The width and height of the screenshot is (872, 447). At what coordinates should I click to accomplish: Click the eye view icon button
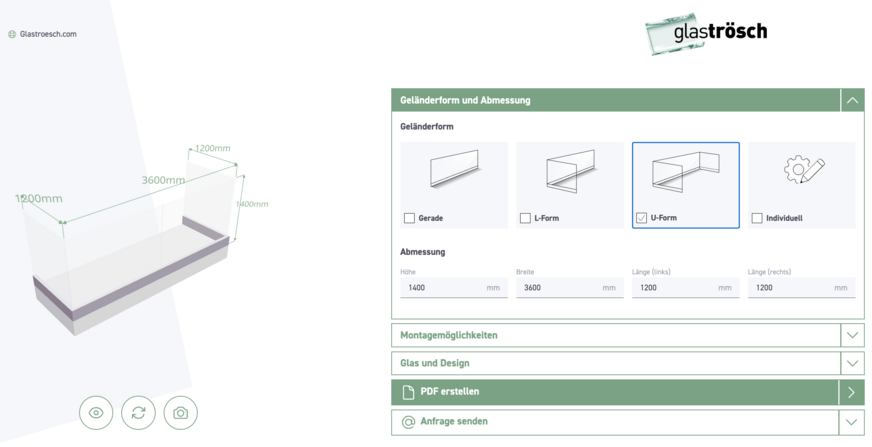(x=96, y=413)
